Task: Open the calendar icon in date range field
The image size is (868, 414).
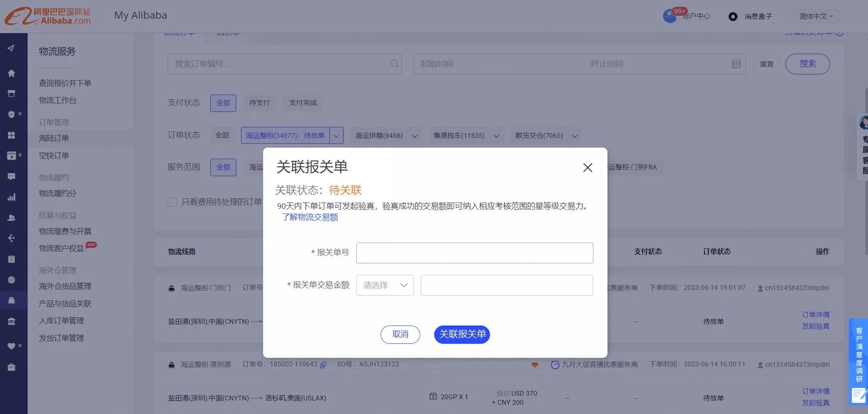Action: pyautogui.click(x=736, y=64)
